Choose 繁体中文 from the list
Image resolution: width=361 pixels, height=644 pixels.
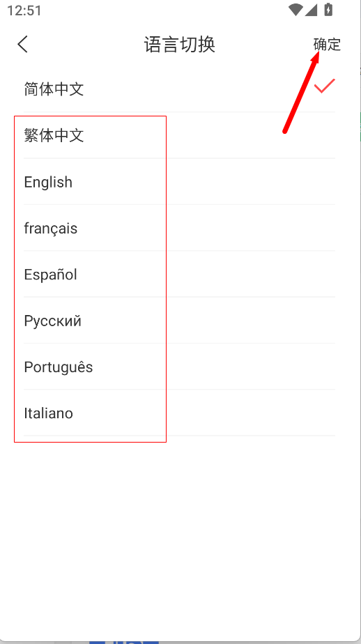tap(180, 135)
